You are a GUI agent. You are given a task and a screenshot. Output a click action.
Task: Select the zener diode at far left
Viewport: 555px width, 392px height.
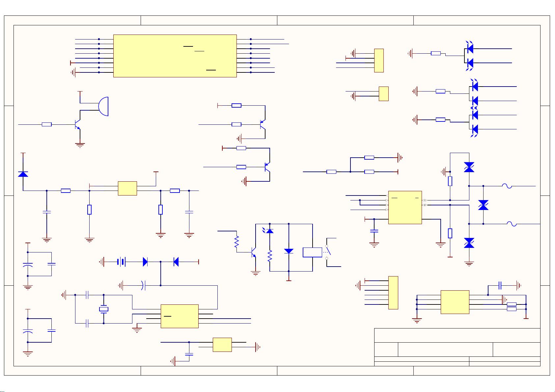[x=22, y=174]
